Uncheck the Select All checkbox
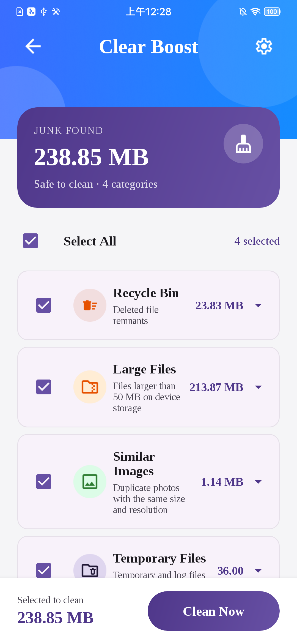 pyautogui.click(x=31, y=241)
